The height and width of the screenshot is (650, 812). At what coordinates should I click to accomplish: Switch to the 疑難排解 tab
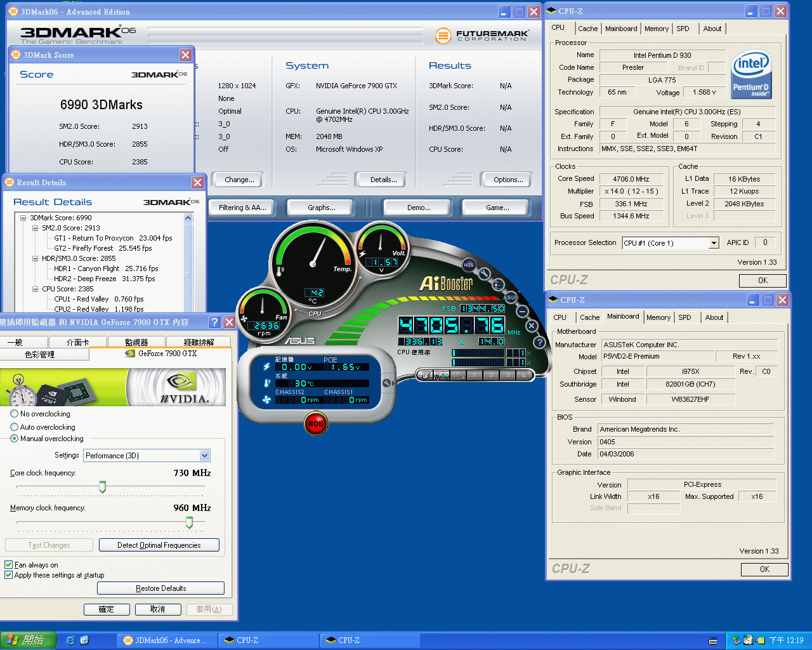pyautogui.click(x=199, y=342)
